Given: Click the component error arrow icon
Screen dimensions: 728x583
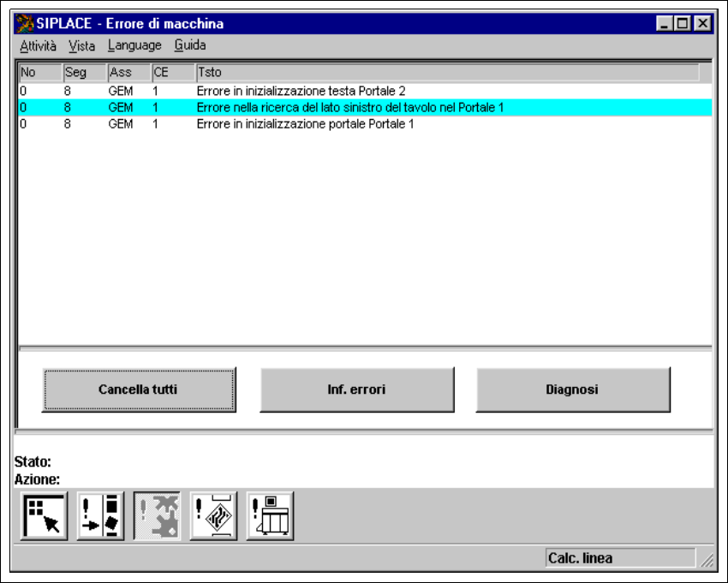Looking at the screenshot, I should (100, 515).
